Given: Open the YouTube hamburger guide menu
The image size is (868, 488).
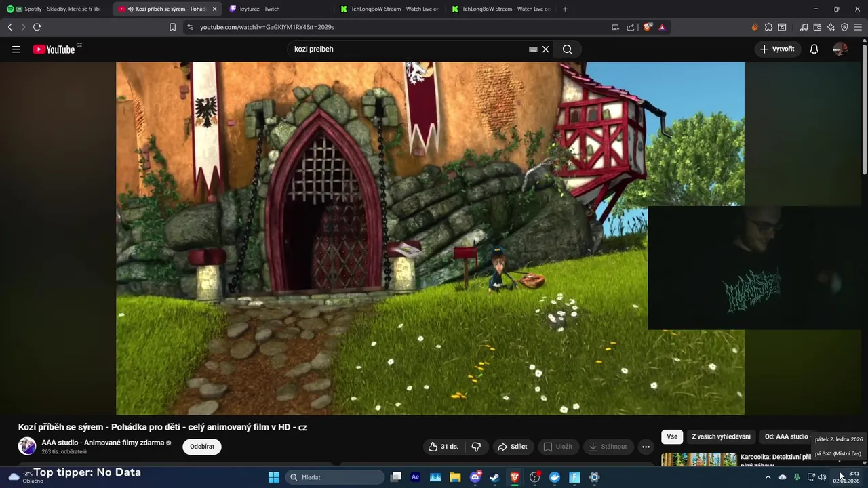Looking at the screenshot, I should [16, 49].
